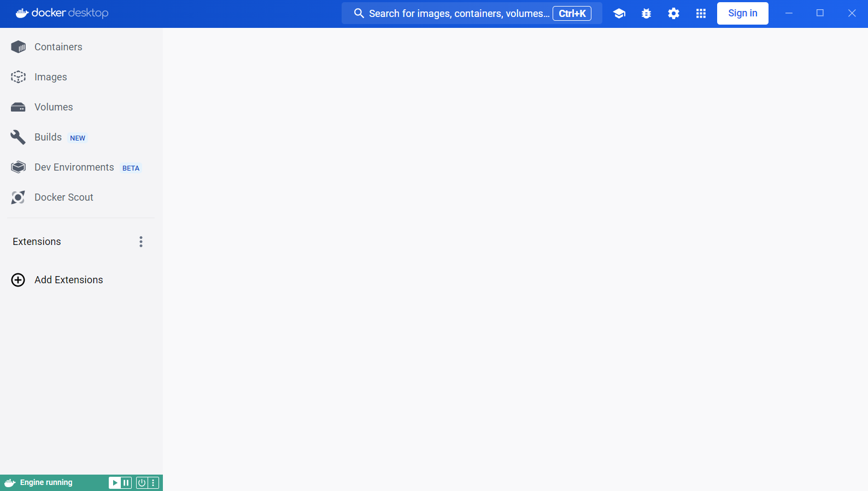Open the Learning Center graduation cap icon

click(619, 14)
